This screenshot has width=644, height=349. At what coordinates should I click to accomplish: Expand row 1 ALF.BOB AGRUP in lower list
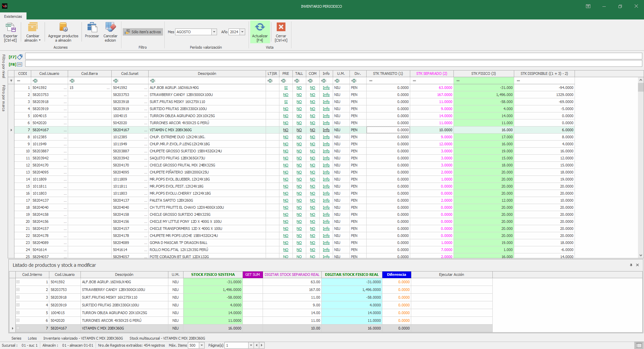point(18,282)
